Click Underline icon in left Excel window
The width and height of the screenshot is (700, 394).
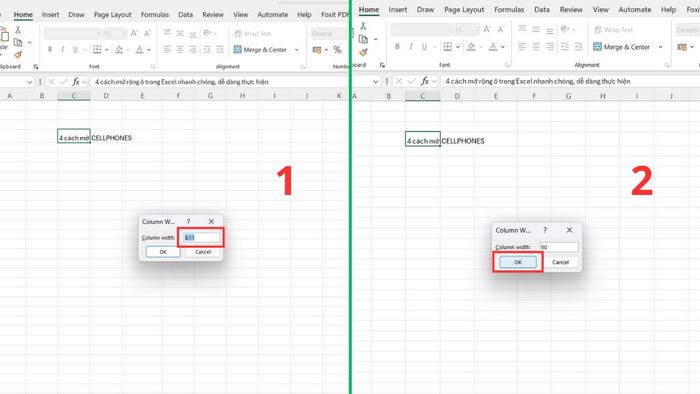point(75,50)
